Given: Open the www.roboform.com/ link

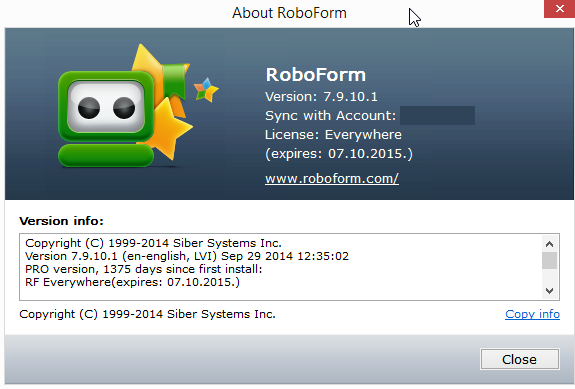Looking at the screenshot, I should click(x=332, y=179).
